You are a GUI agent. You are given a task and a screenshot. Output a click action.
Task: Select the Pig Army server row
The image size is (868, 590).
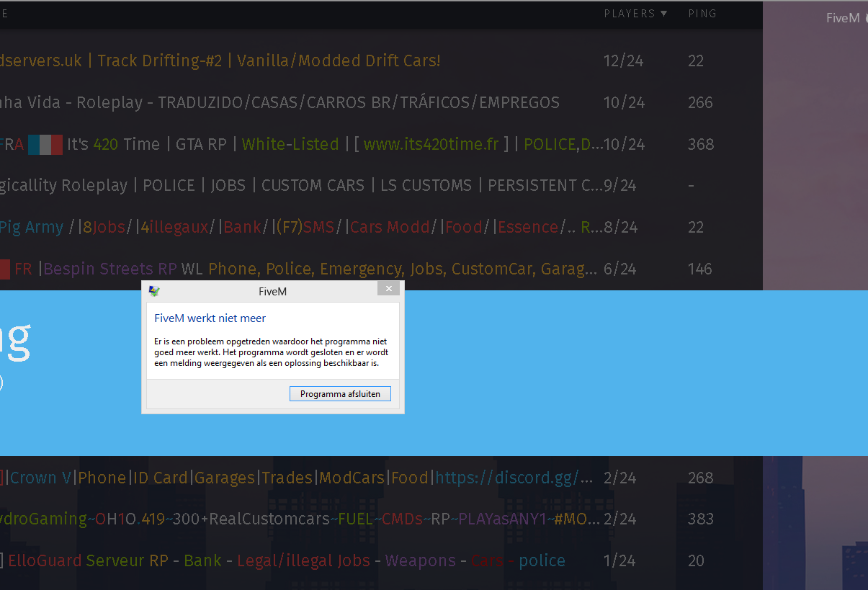coord(381,227)
